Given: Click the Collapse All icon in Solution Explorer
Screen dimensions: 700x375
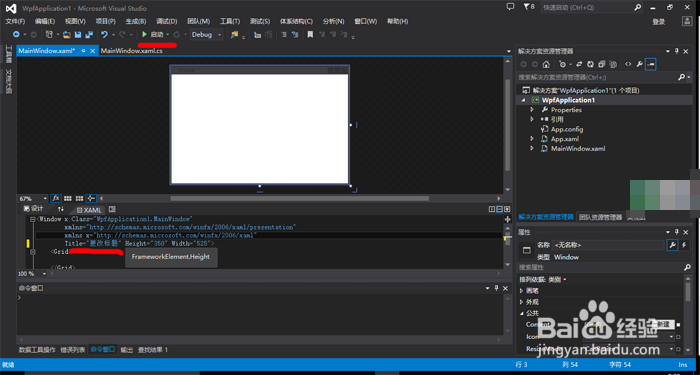Looking at the screenshot, I should (602, 64).
